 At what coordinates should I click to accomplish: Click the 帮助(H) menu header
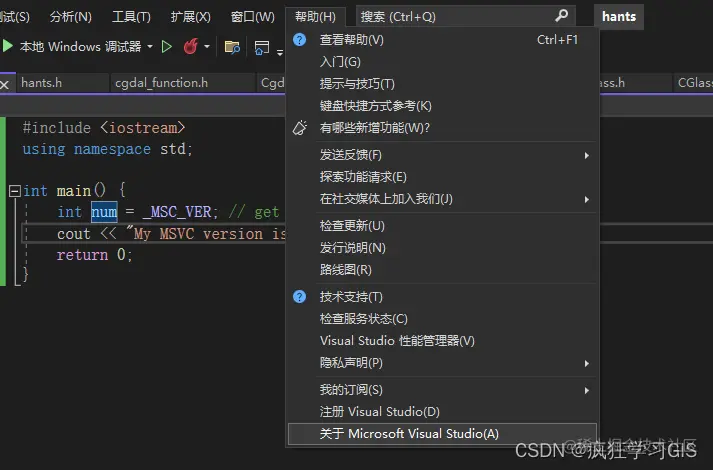[315, 17]
